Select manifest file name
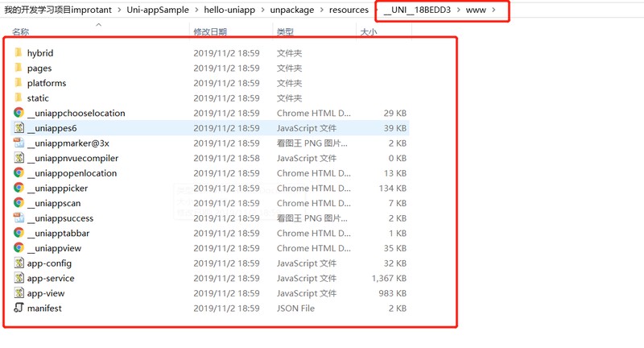Image resolution: width=644 pixels, height=348 pixels. click(x=44, y=309)
